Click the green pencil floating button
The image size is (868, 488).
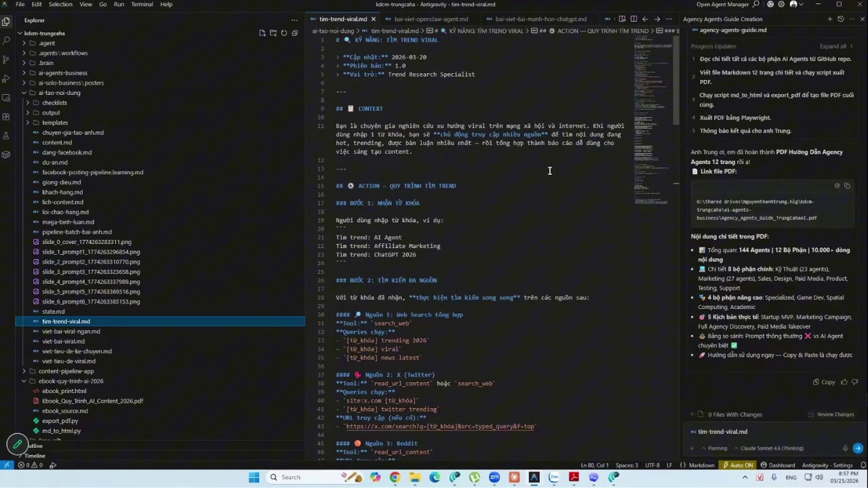tap(18, 445)
